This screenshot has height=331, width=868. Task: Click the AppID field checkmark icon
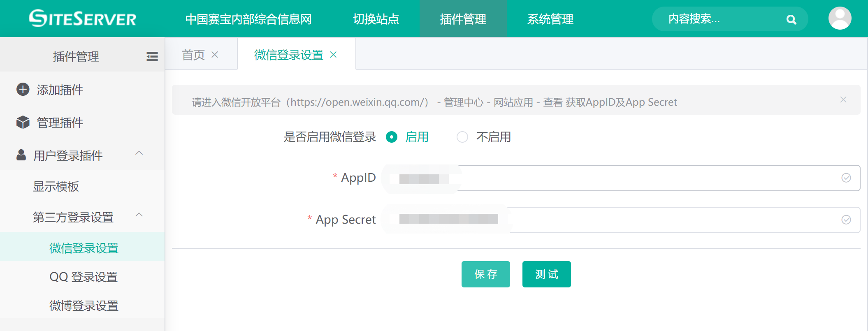pyautogui.click(x=846, y=178)
